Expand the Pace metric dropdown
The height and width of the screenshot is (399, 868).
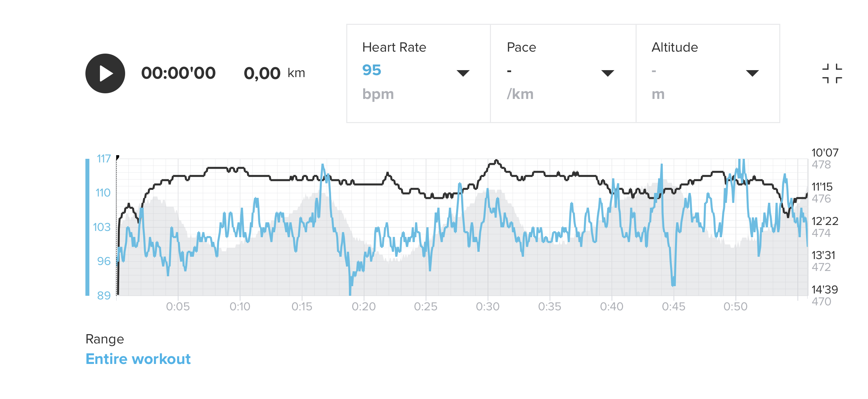[607, 73]
